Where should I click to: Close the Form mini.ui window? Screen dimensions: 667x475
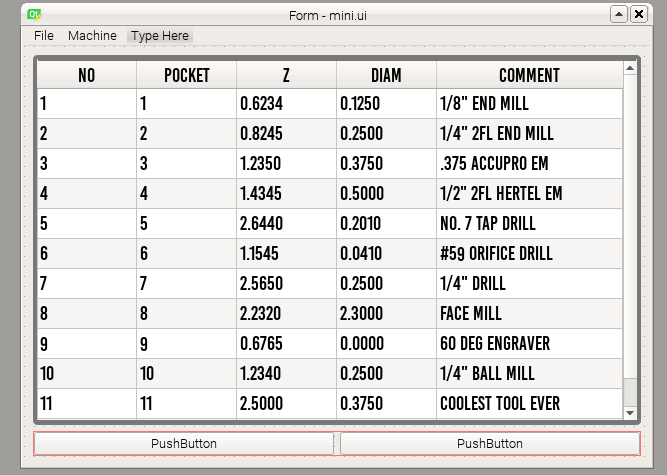click(x=639, y=14)
